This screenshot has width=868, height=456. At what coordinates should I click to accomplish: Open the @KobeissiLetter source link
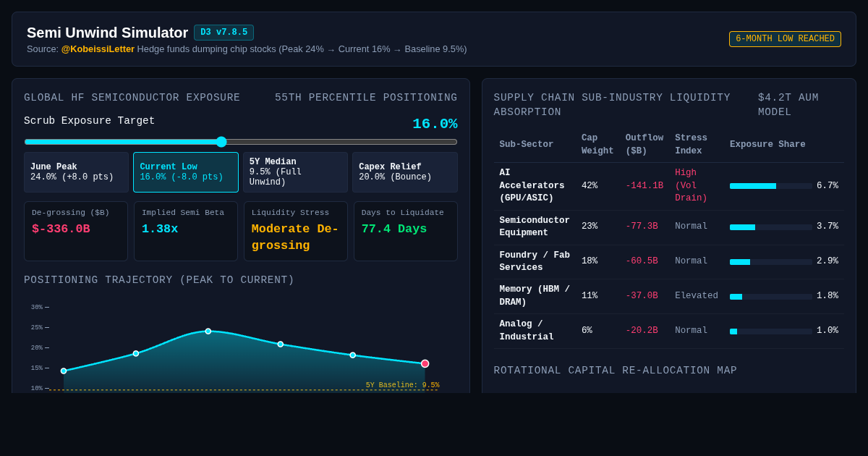pos(98,49)
